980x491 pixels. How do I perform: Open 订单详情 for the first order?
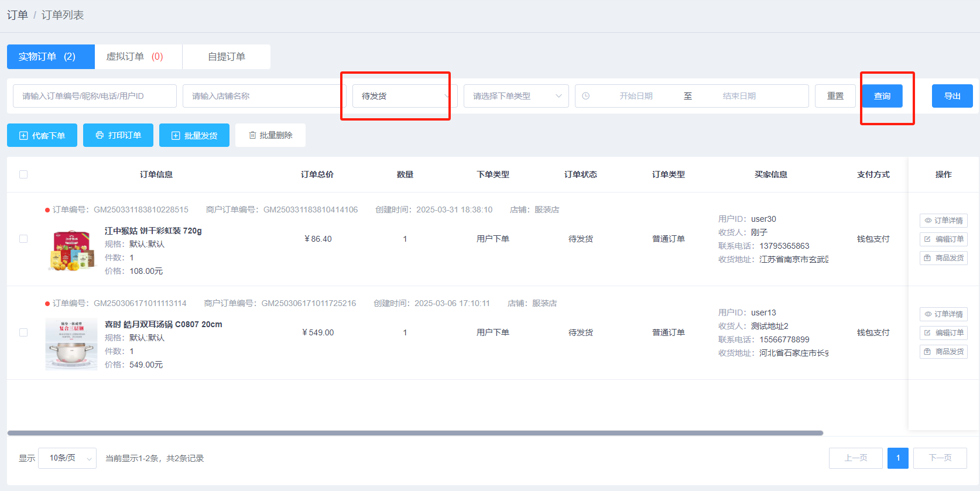click(943, 221)
